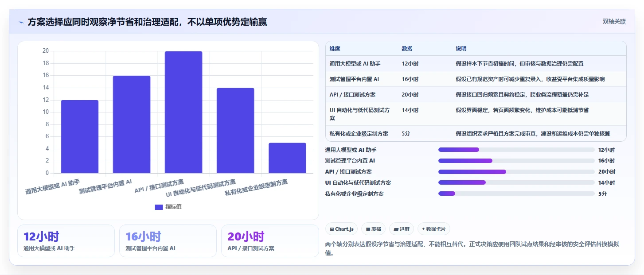Image resolution: width=644 pixels, height=275 pixels.
Task: Click the panel title 方案选择应同时观察净节省
Action: tap(147, 22)
